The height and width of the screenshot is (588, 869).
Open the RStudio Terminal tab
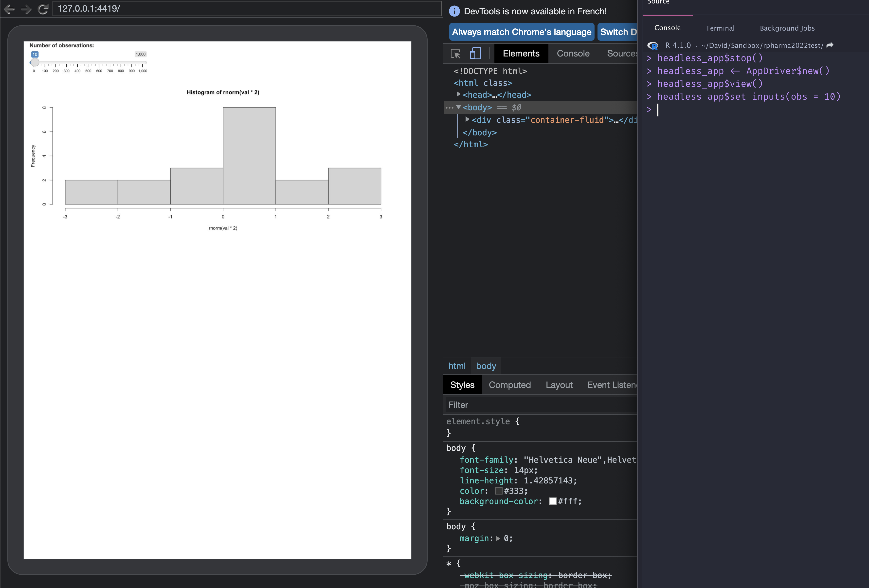(720, 28)
